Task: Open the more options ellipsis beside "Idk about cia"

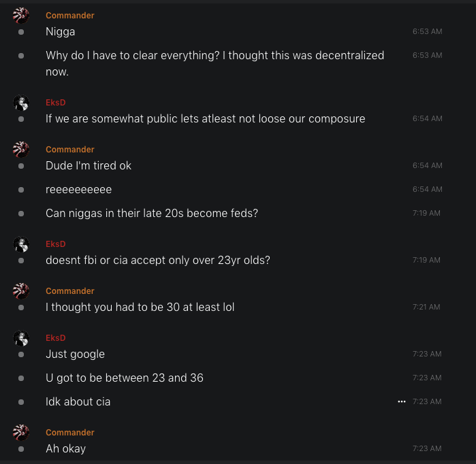Action: coord(402,401)
